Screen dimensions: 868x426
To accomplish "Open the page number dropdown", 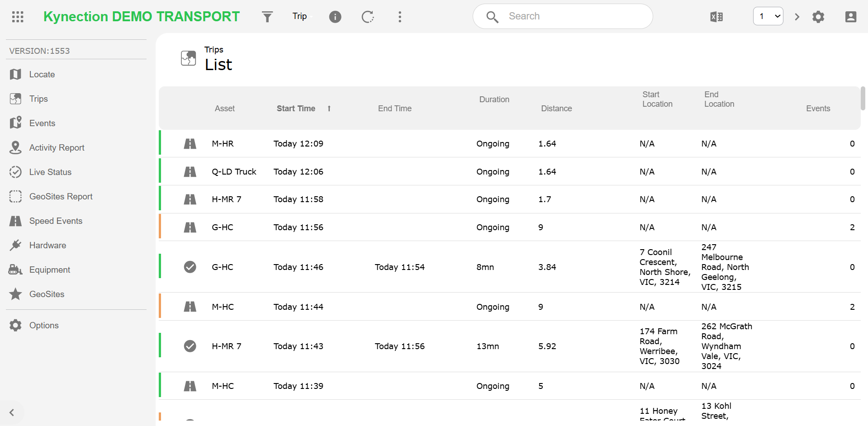I will pos(768,16).
